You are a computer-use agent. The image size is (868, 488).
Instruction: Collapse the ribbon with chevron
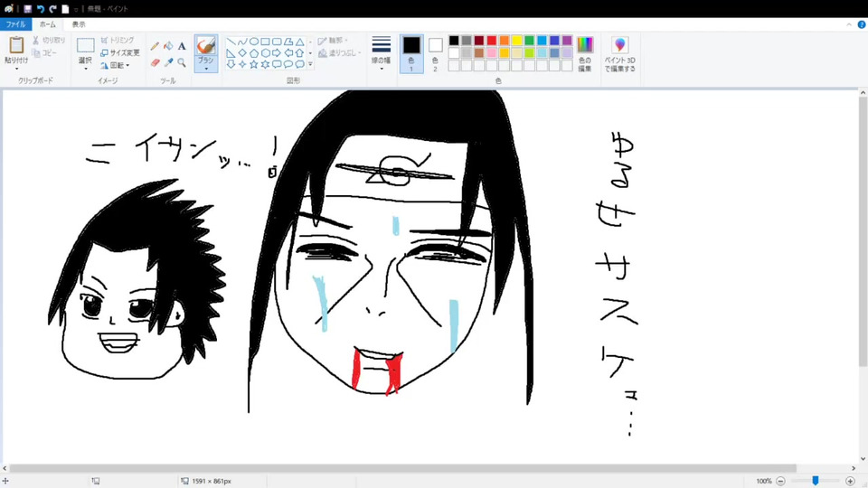[x=849, y=24]
